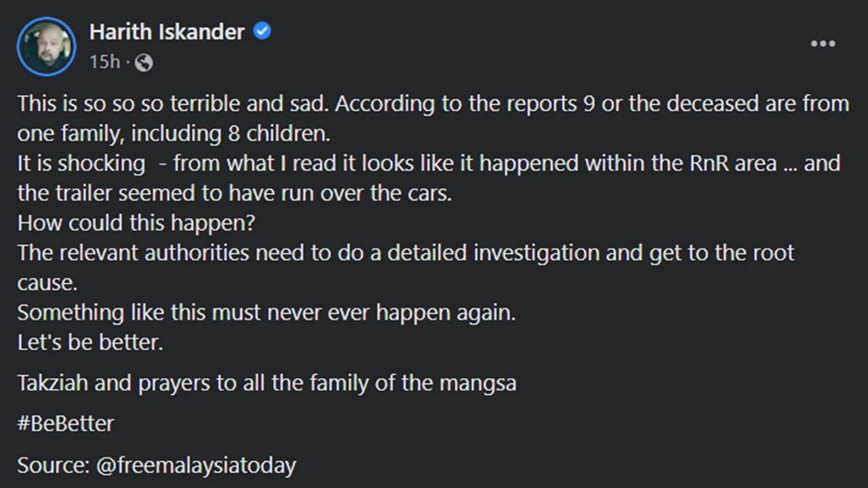This screenshot has height=488, width=868.
Task: Click the "Takziah and prayers" condolence line
Action: [x=267, y=383]
